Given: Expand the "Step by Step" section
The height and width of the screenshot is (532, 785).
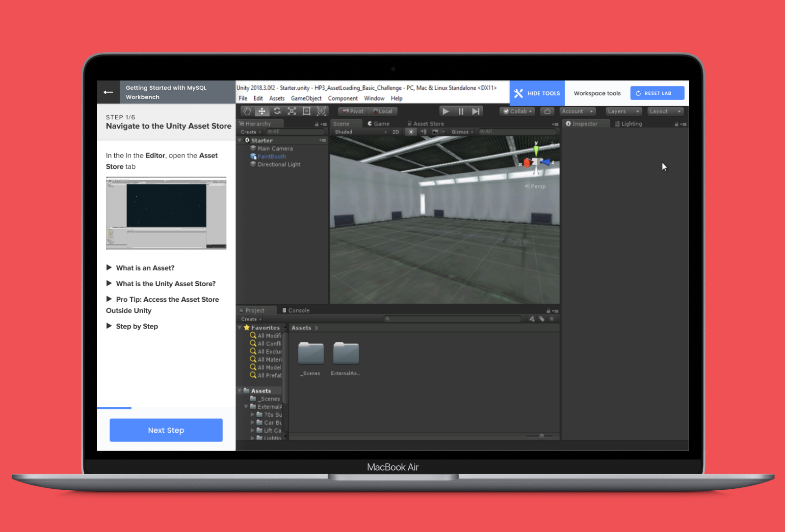Looking at the screenshot, I should click(x=132, y=326).
